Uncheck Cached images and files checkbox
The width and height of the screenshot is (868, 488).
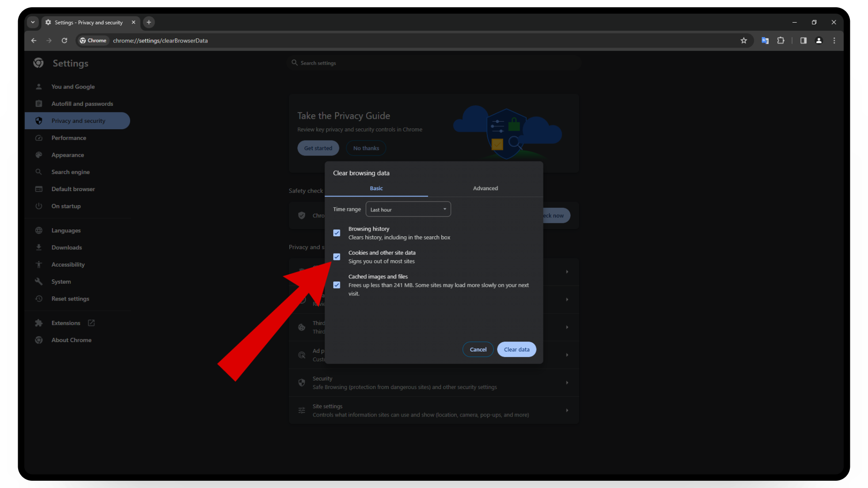[337, 285]
